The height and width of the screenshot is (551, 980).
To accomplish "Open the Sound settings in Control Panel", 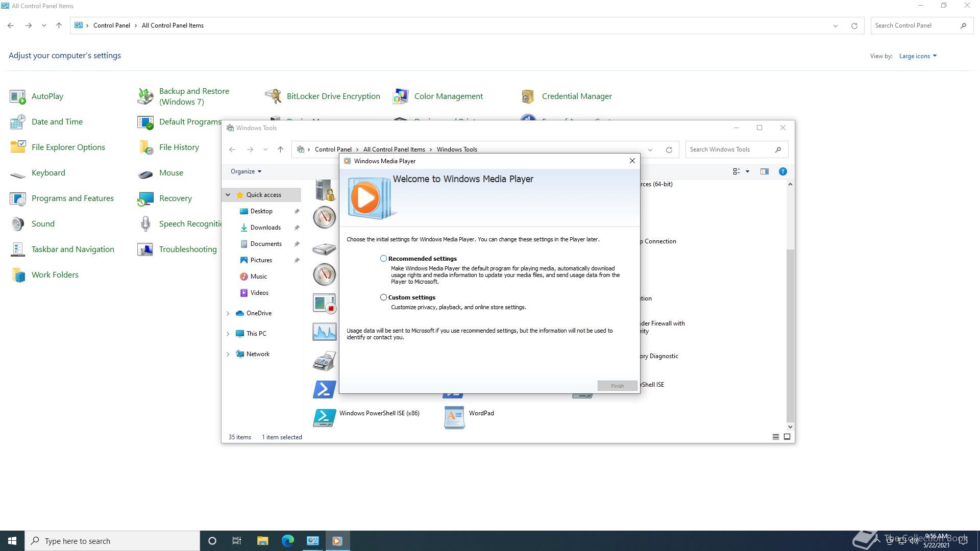I will [x=43, y=223].
